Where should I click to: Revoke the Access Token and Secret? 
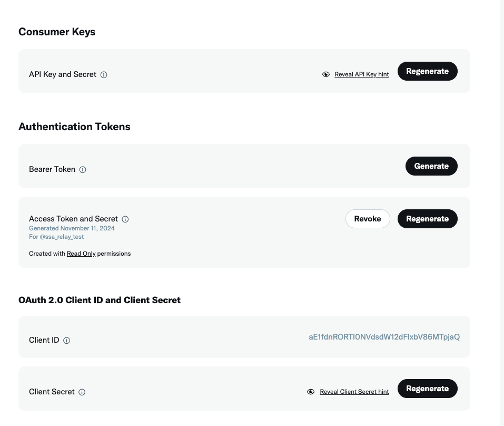coord(367,218)
